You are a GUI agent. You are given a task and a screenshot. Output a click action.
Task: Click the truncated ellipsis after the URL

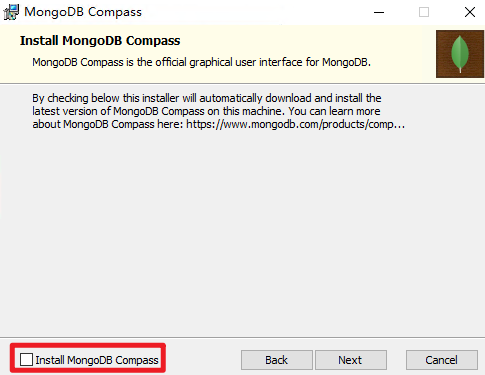click(400, 125)
